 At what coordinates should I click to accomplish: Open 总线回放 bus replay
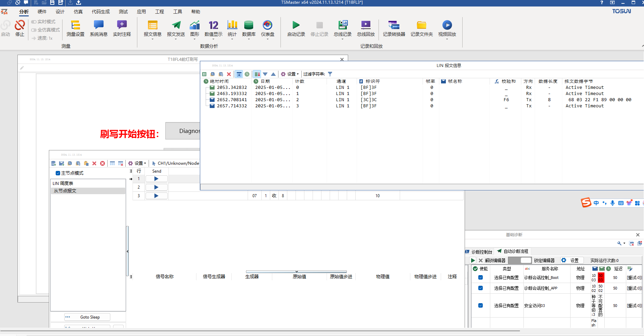[x=366, y=28]
